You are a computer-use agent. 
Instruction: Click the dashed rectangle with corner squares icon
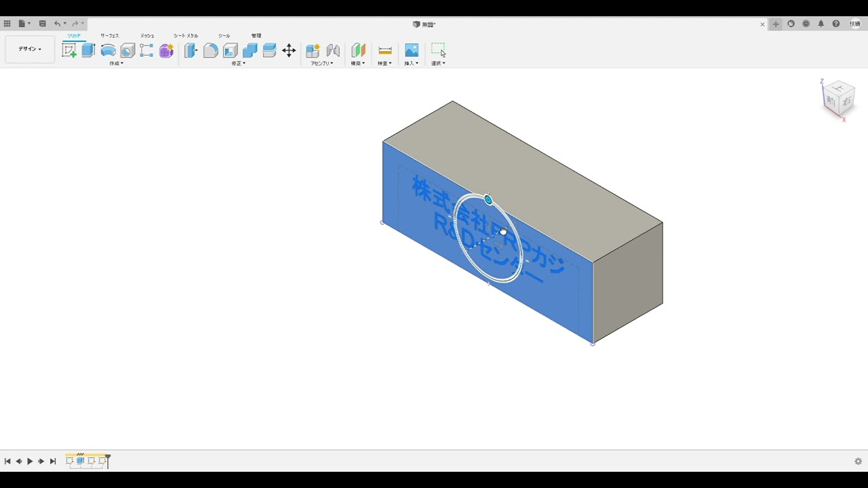coord(146,50)
